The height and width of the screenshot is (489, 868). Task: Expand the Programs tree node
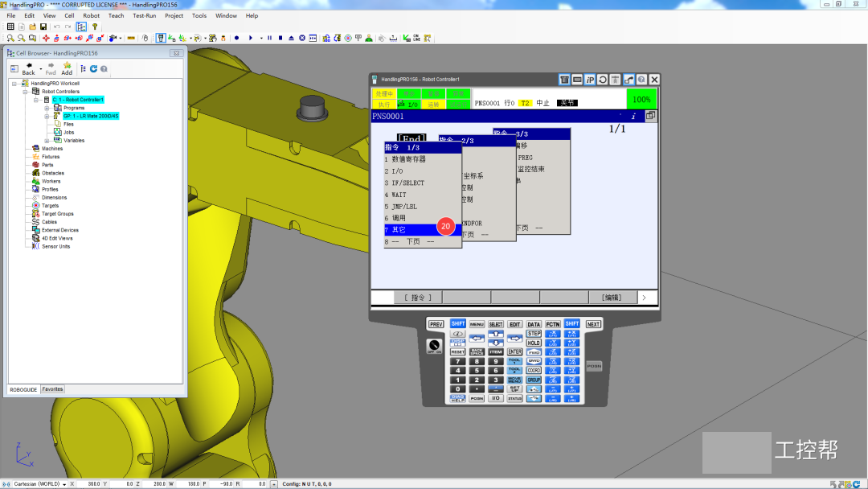coord(47,108)
